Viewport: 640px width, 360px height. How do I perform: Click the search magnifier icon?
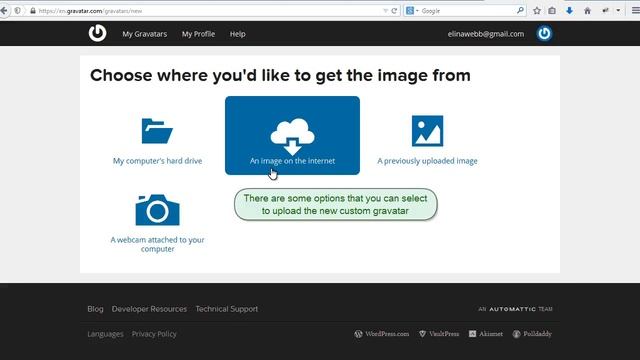tap(520, 11)
